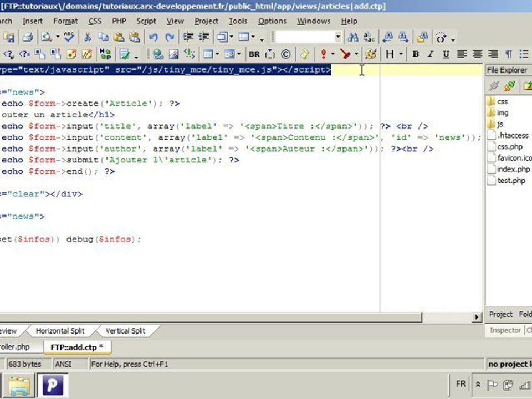Open the PHP menu
Image resolution: width=532 pixels, height=399 pixels.
point(119,21)
